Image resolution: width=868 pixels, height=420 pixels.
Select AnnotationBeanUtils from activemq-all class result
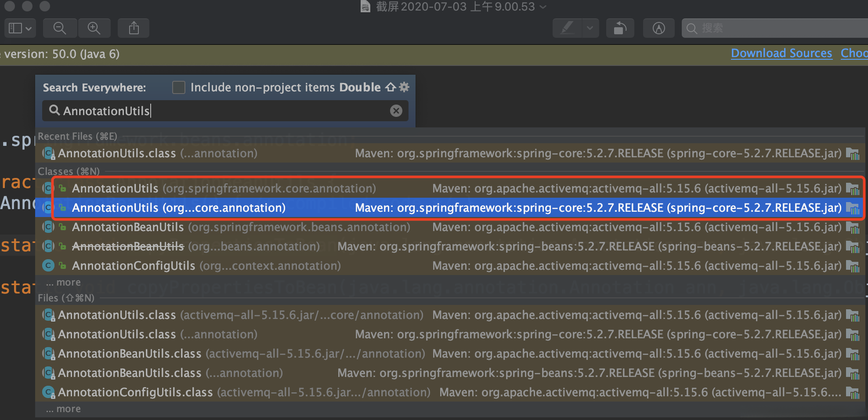click(450, 227)
